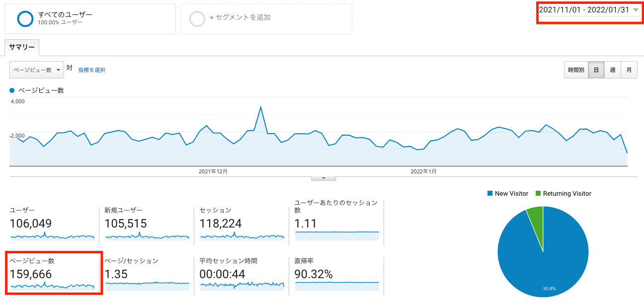
Task: Click the 2,000 y-axis label
Action: 17,136
